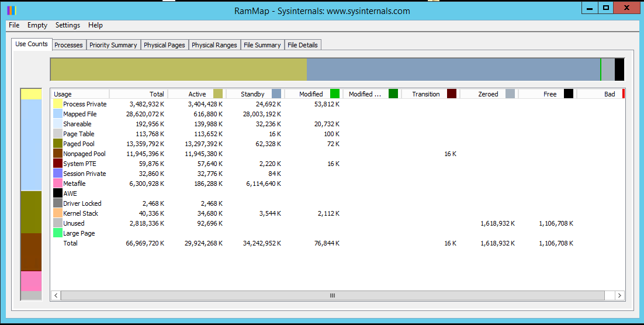Image resolution: width=644 pixels, height=325 pixels.
Task: Select the Mapped File row label
Action: [x=79, y=114]
